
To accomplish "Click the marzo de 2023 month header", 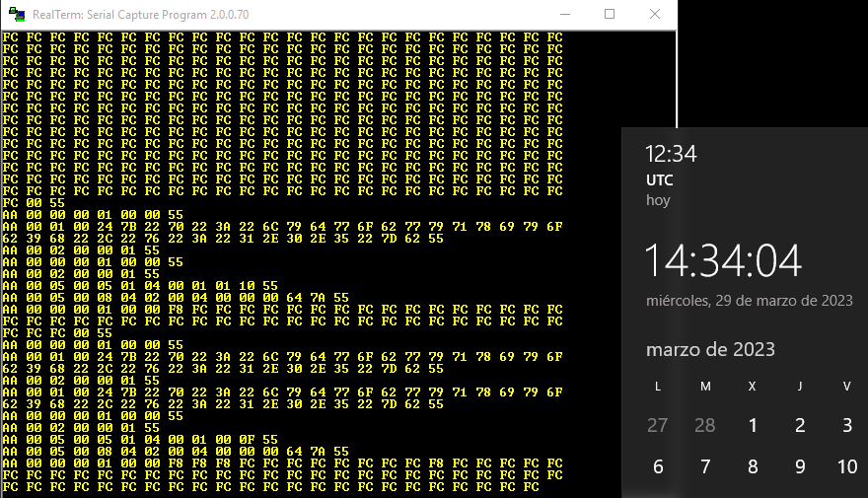I will click(710, 350).
